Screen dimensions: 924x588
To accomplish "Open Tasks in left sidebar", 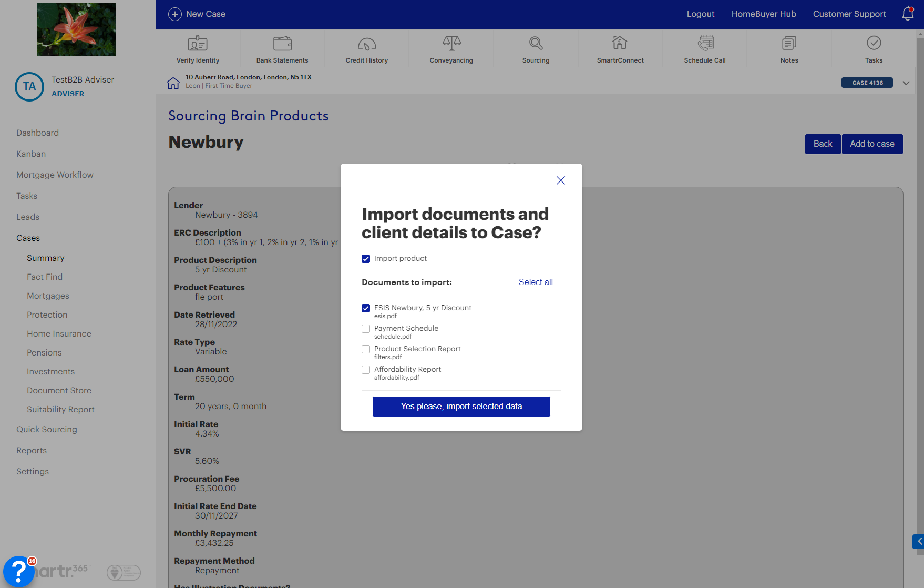I will (27, 196).
